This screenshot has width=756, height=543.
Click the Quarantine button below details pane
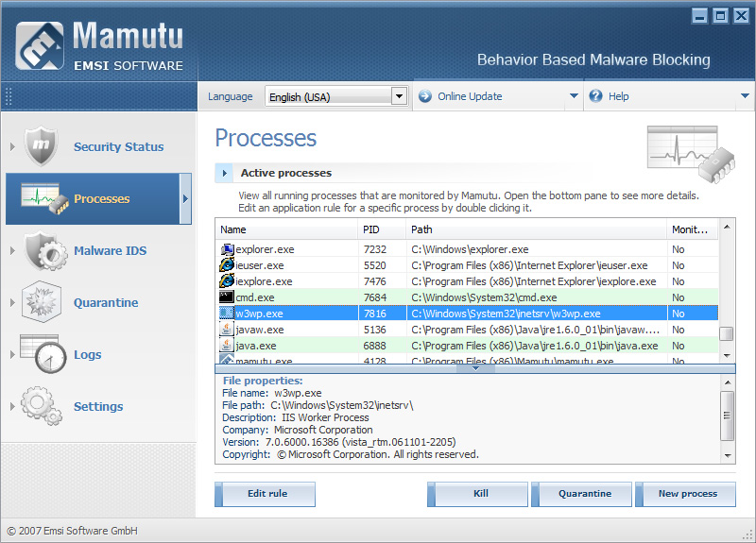point(581,494)
